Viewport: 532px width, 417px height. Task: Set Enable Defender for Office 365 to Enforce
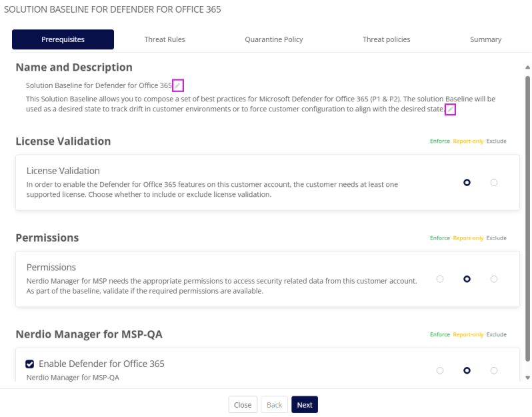pos(440,370)
